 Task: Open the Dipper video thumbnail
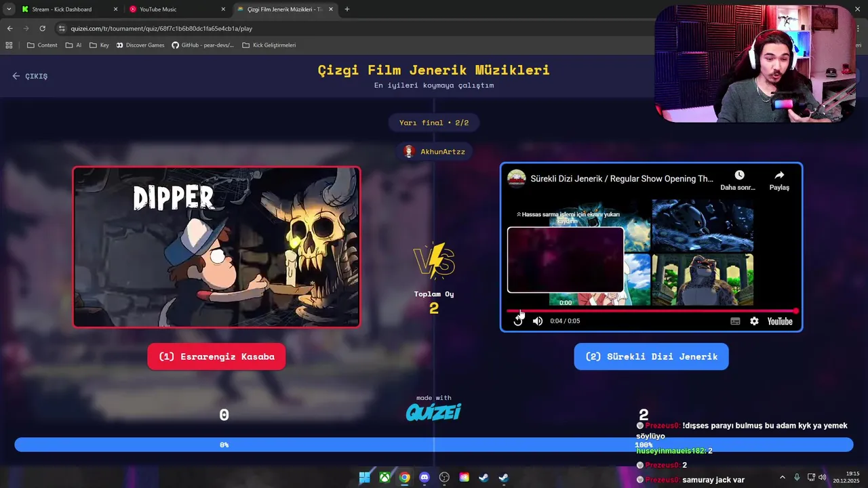[x=216, y=247]
